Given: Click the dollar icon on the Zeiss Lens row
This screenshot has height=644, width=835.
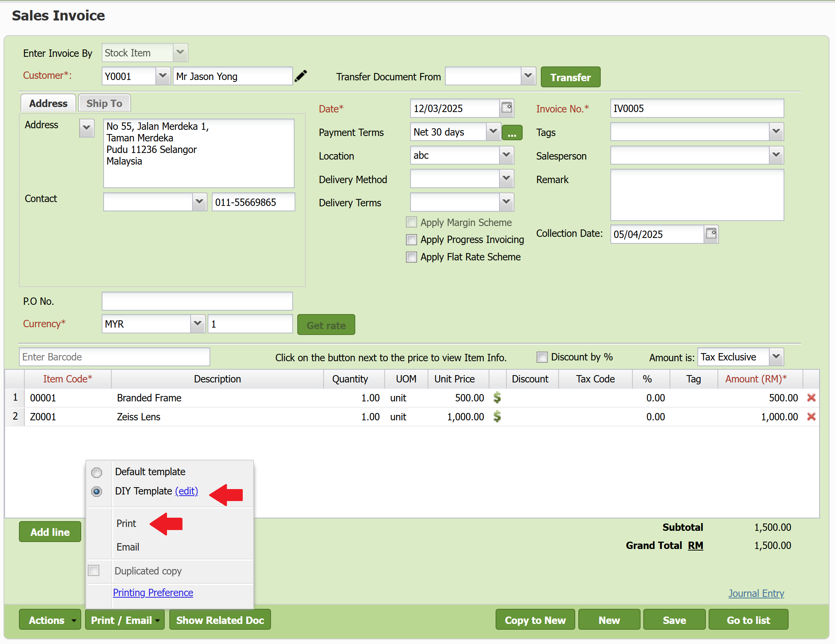Looking at the screenshot, I should click(x=497, y=416).
